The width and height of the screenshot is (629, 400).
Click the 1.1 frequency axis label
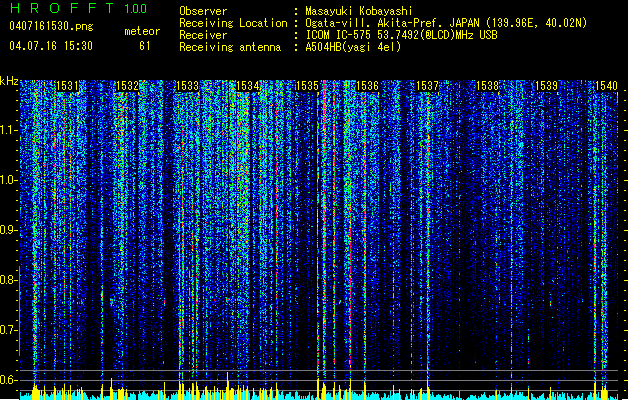9,130
